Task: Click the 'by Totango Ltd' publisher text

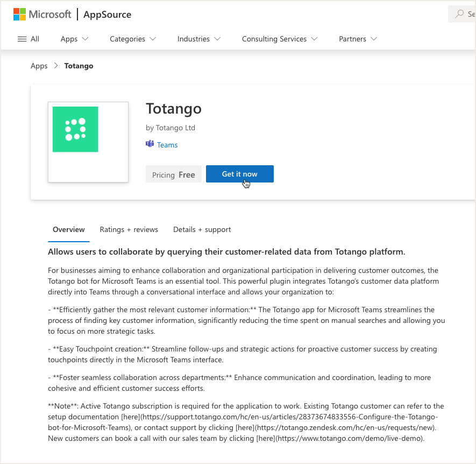Action: 170,128
